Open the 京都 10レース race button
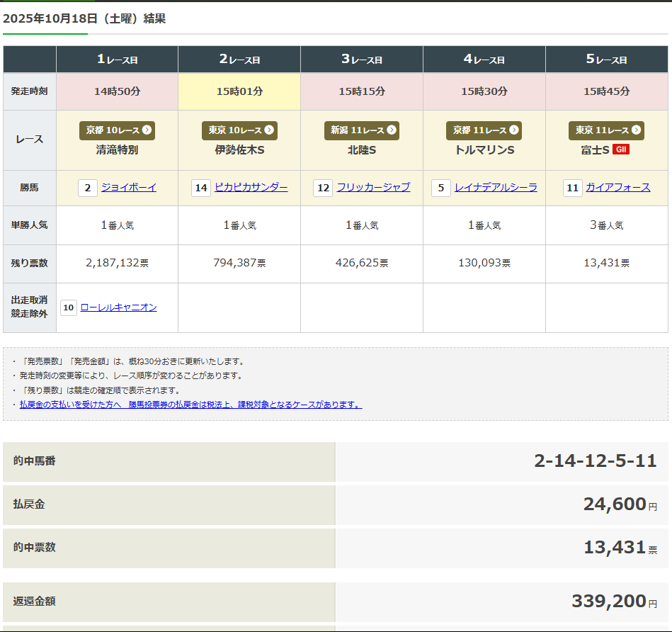 (117, 130)
